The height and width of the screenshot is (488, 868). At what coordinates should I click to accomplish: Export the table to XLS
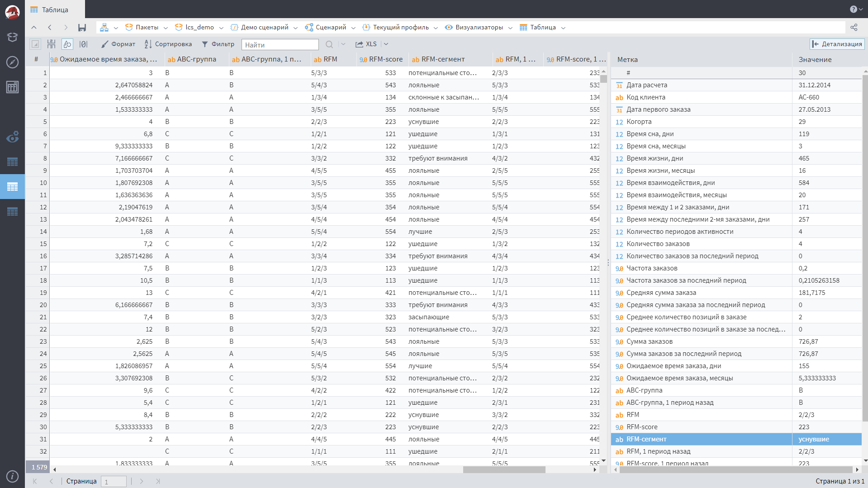point(366,44)
